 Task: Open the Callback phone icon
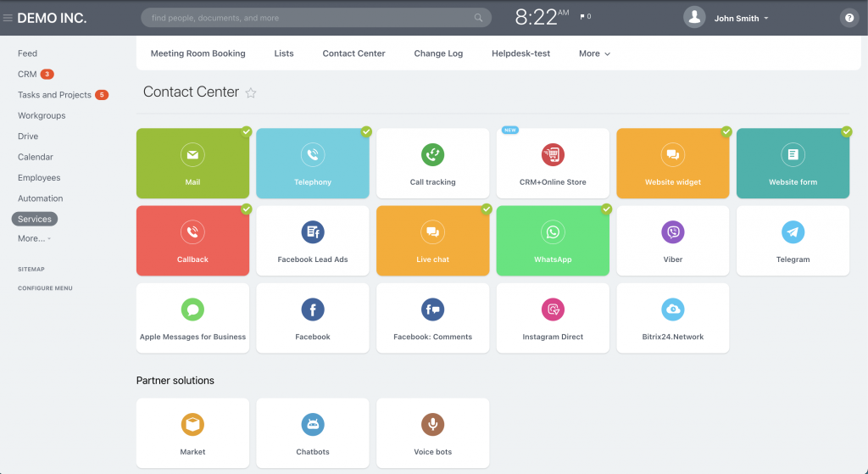point(192,232)
